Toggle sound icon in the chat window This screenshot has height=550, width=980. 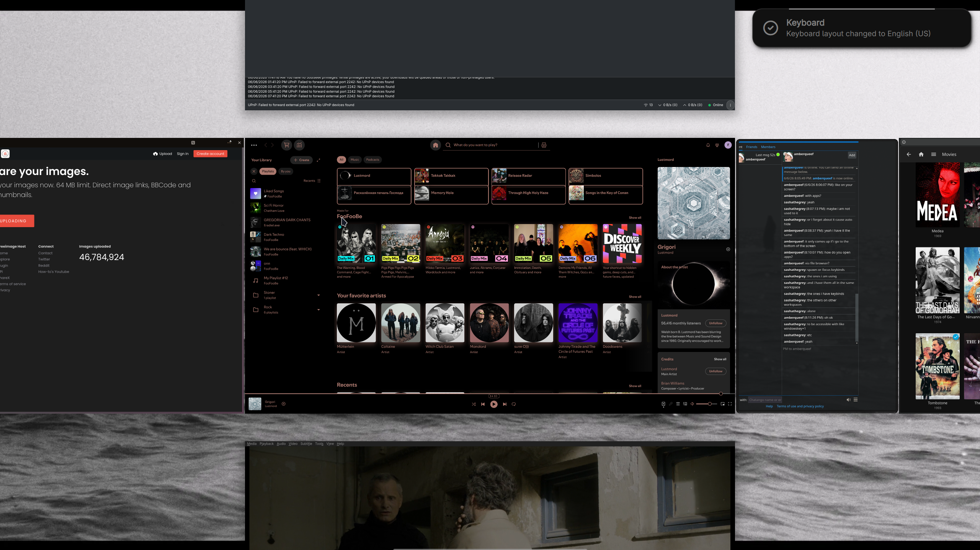848,399
